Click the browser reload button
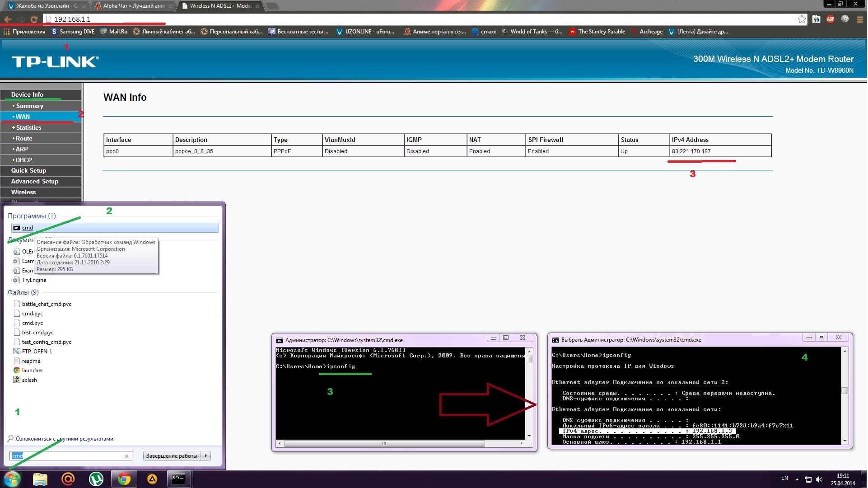 click(x=33, y=19)
